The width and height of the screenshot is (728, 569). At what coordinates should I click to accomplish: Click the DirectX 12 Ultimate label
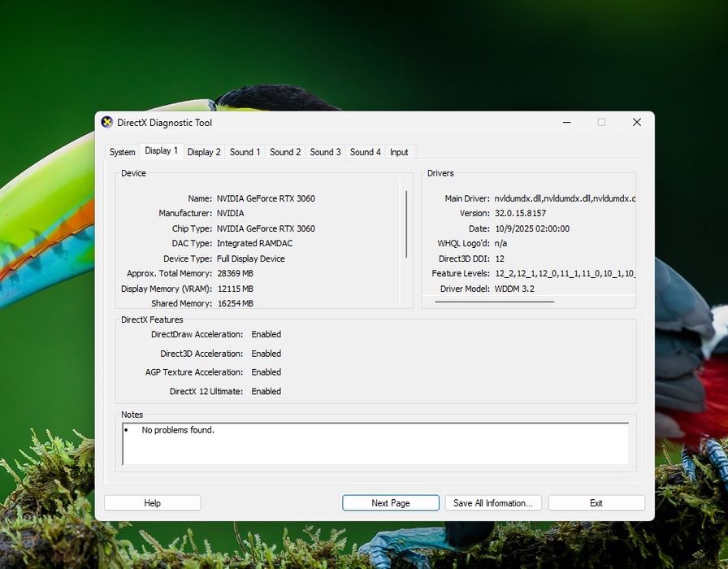click(x=206, y=392)
